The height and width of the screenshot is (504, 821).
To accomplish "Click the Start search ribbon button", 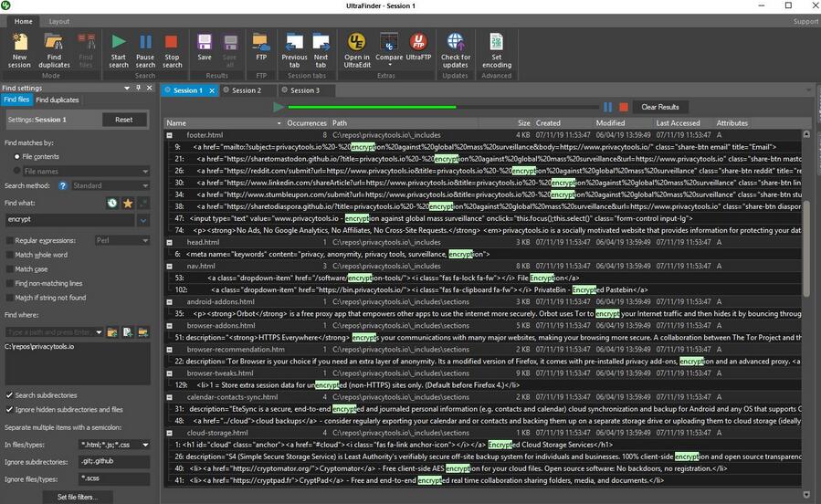I will click(x=119, y=51).
